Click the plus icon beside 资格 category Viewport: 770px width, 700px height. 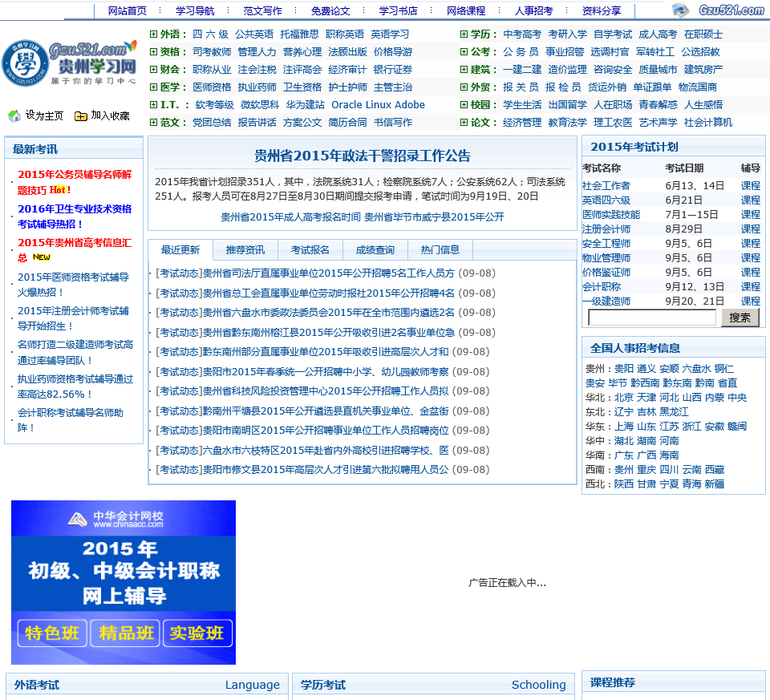coord(153,52)
